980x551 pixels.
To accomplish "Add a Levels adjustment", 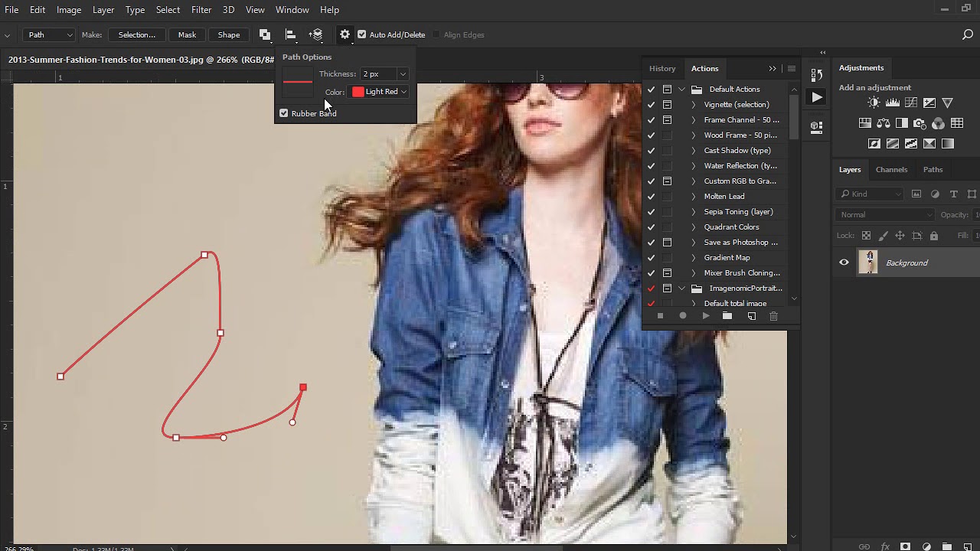I will coord(892,103).
